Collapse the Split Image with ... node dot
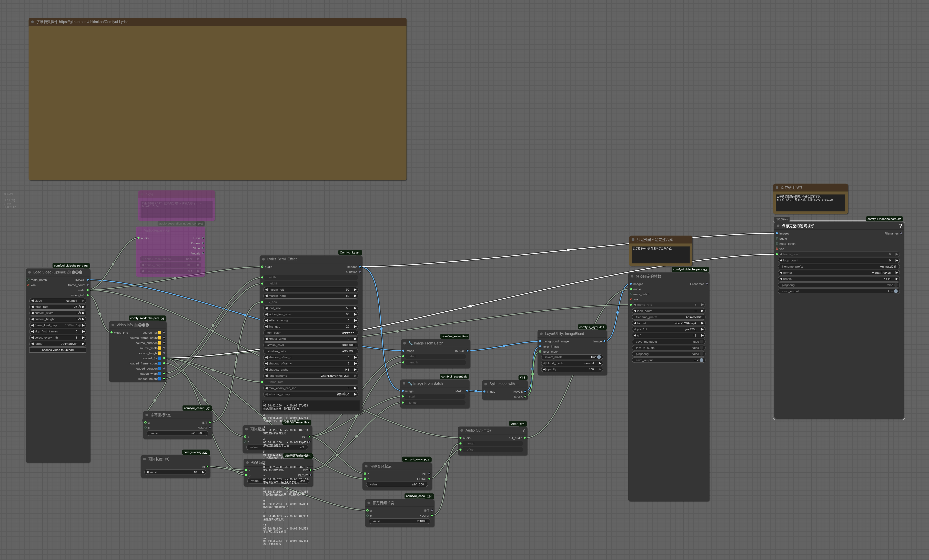The width and height of the screenshot is (929, 560). [x=486, y=384]
